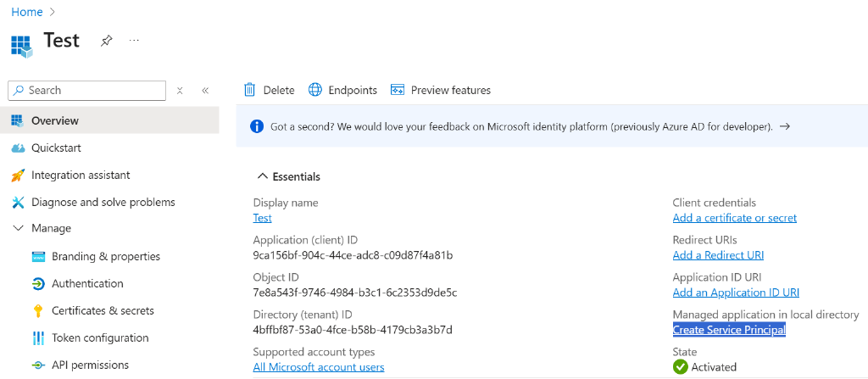Screen dimensions: 868x379
Task: Focus the sidebar Search field
Action: (93, 91)
